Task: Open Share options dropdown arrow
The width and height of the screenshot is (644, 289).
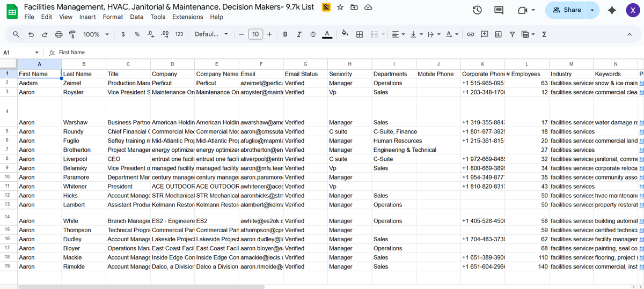Action: tap(592, 10)
